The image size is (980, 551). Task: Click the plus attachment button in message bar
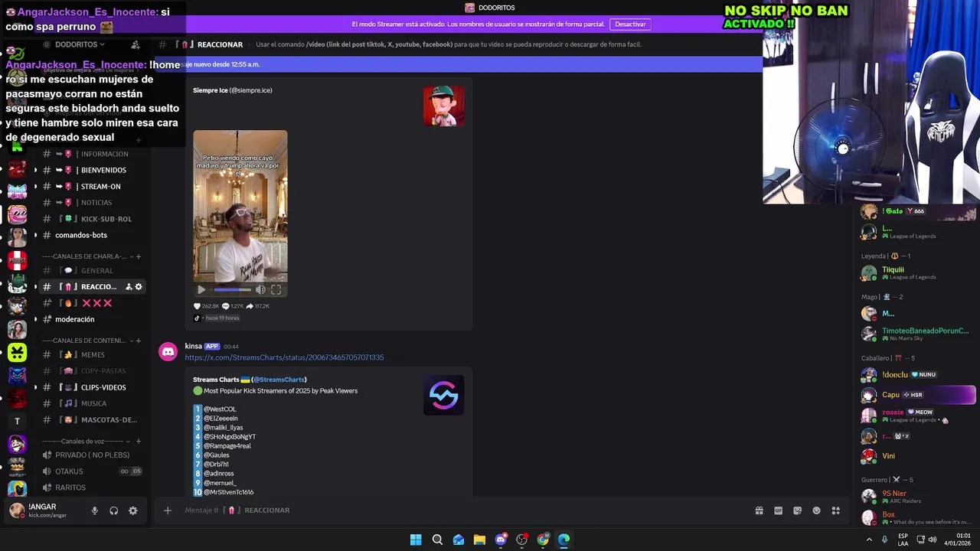pyautogui.click(x=168, y=510)
